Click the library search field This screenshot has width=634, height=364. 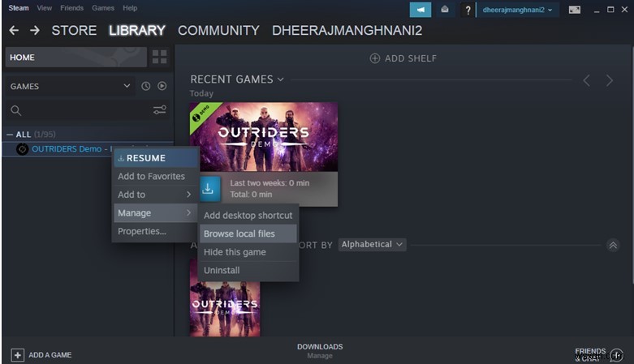click(87, 110)
